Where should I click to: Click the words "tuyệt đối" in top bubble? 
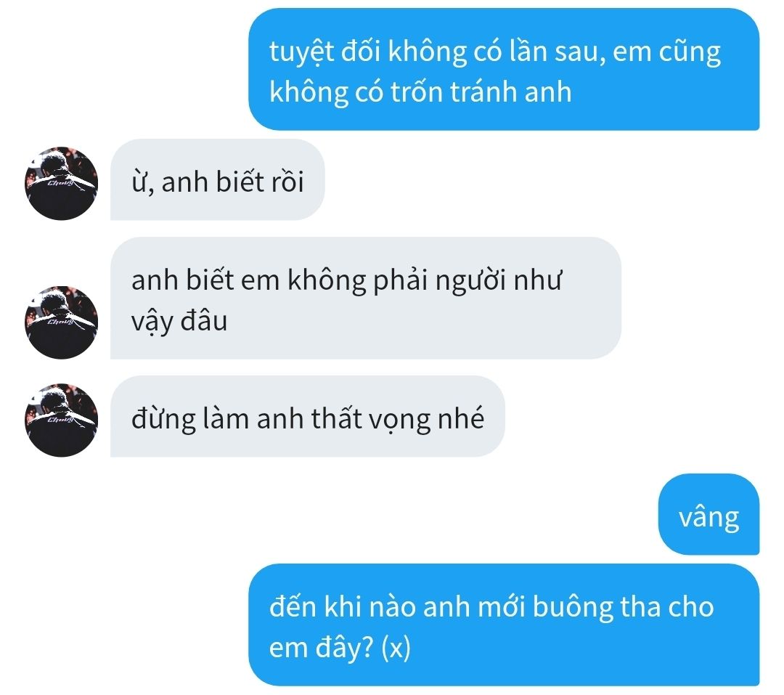tap(325, 52)
